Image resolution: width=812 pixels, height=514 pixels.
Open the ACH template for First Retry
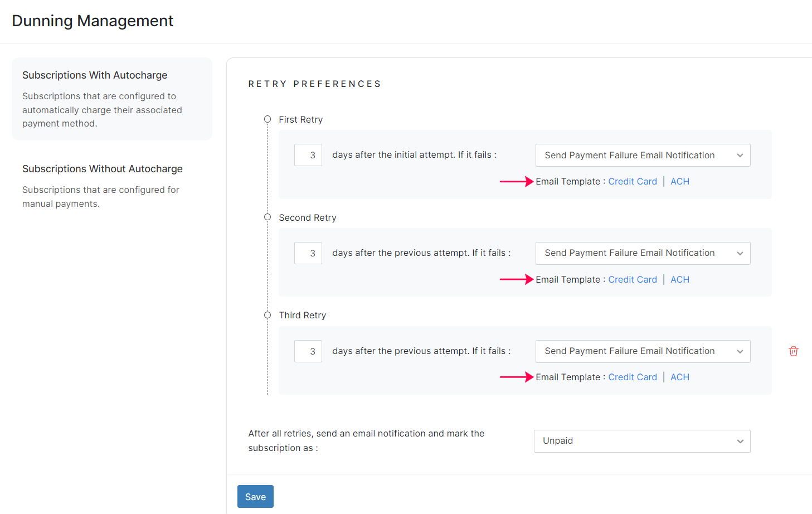coord(679,181)
